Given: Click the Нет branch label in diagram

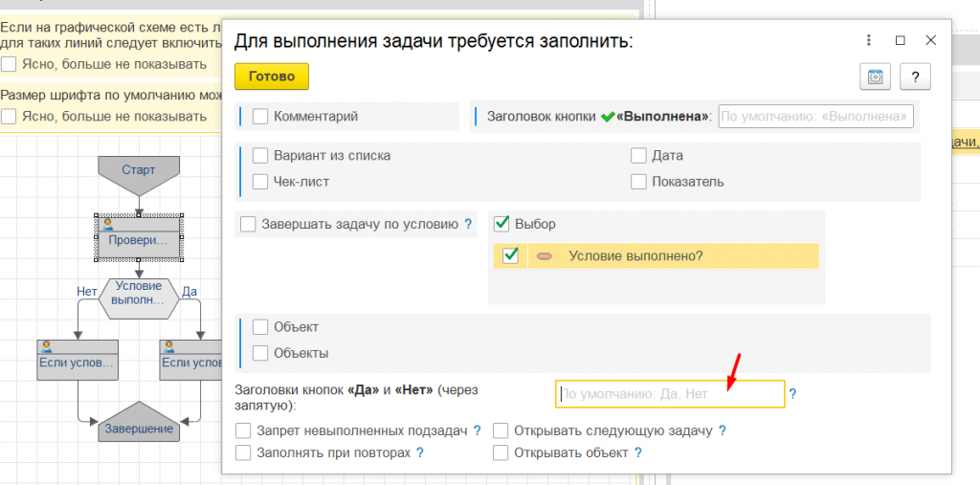Looking at the screenshot, I should 86,291.
